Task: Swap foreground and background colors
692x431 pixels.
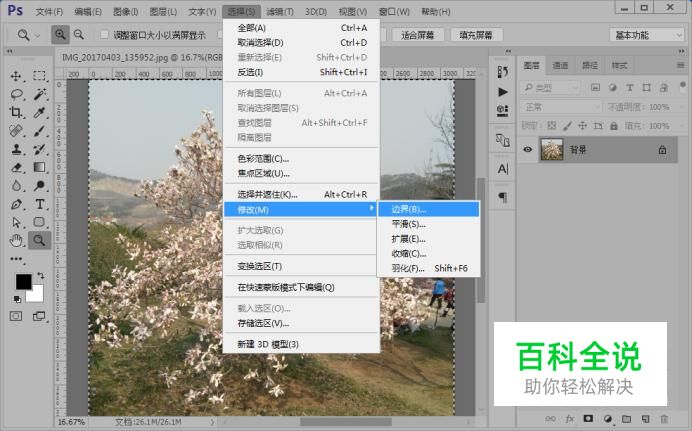Action: click(x=41, y=276)
